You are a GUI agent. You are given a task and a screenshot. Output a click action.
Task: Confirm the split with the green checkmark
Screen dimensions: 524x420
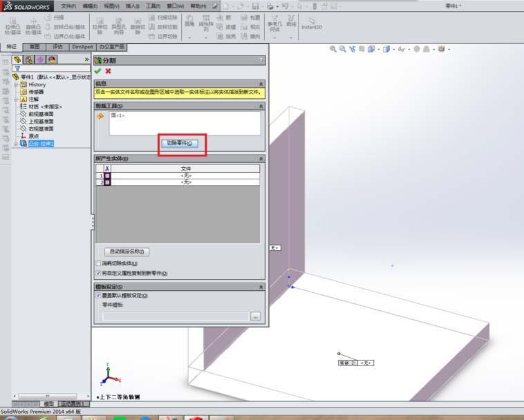pyautogui.click(x=97, y=71)
